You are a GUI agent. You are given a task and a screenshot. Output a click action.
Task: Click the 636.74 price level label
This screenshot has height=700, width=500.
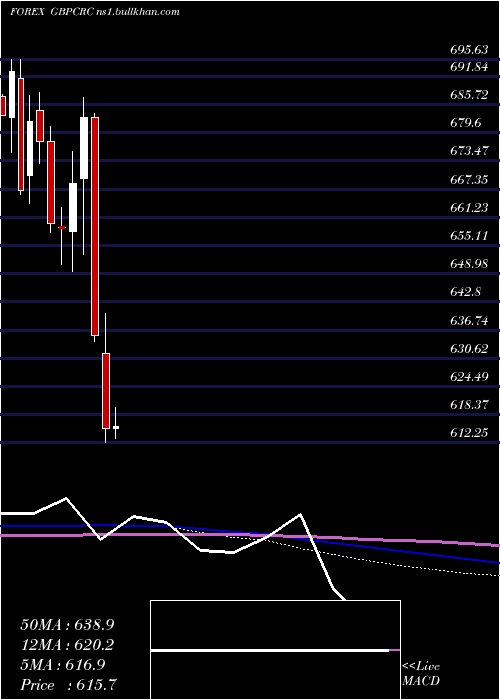(x=468, y=320)
